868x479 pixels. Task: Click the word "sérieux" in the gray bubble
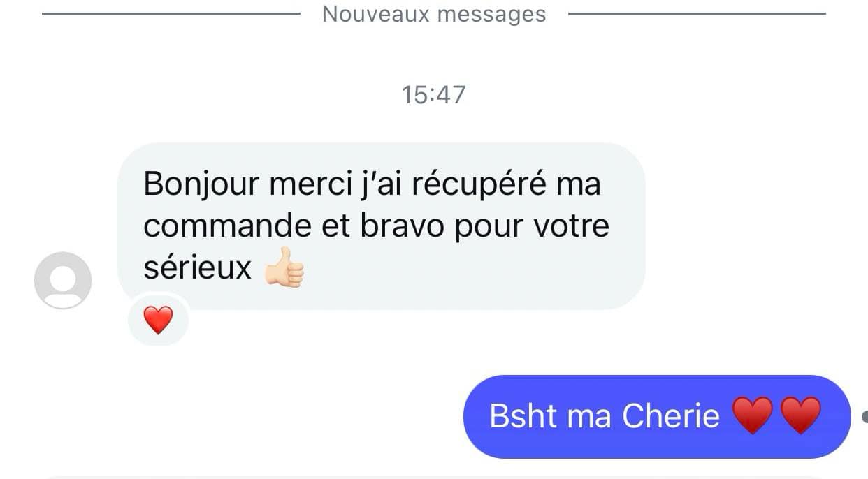pos(197,268)
